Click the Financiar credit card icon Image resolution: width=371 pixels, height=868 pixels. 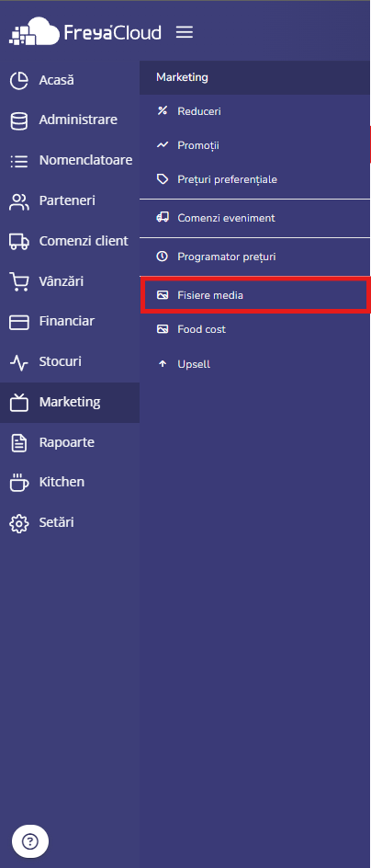(19, 322)
